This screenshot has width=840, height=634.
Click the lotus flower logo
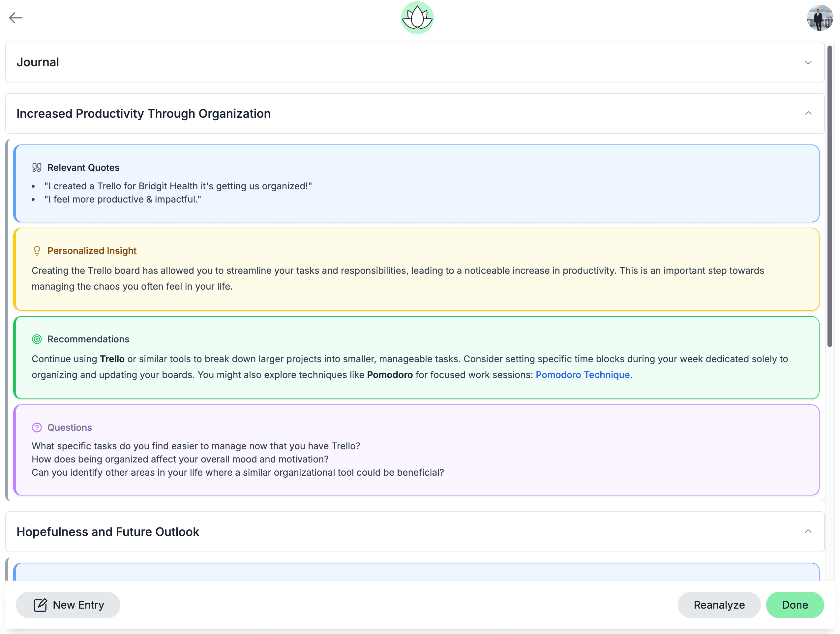[x=417, y=18]
